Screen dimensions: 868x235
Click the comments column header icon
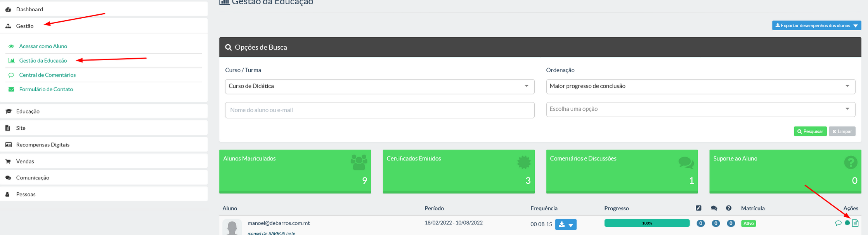pyautogui.click(x=714, y=208)
